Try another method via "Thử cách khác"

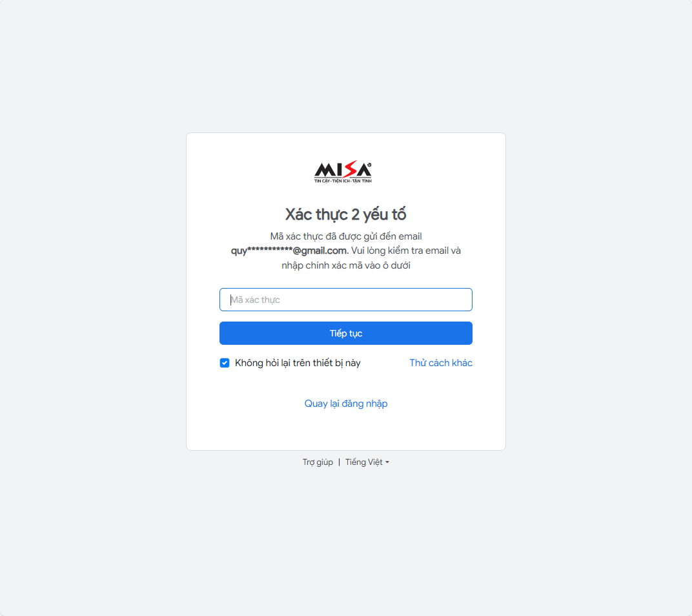(441, 363)
